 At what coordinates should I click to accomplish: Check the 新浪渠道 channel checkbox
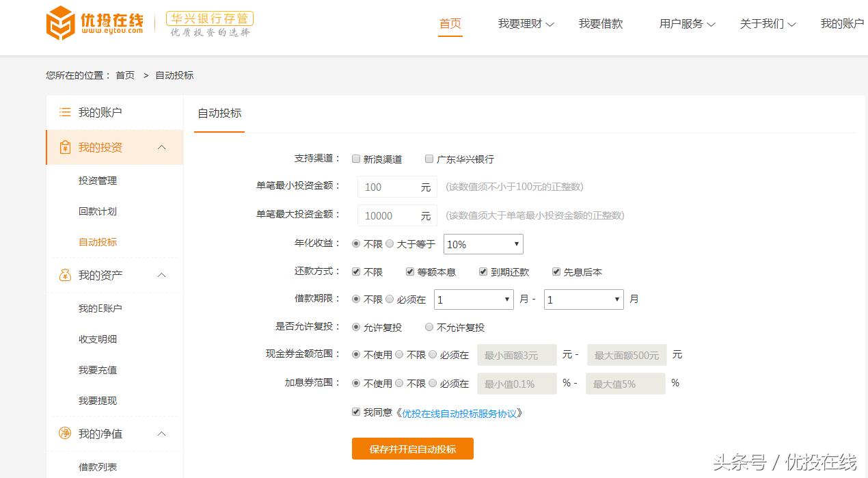[x=356, y=158]
